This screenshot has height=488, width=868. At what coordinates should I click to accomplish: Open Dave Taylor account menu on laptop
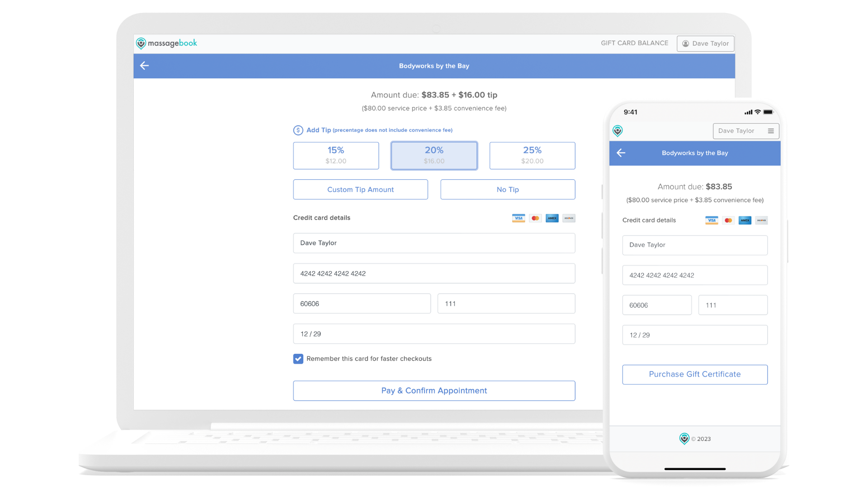pyautogui.click(x=705, y=43)
